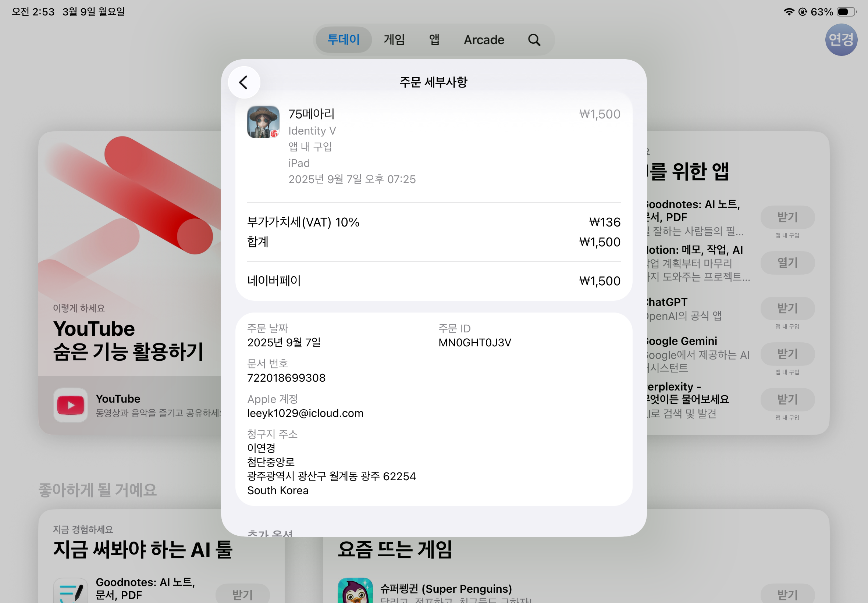
Task: Tap the YouTube app icon
Action: pyautogui.click(x=71, y=405)
